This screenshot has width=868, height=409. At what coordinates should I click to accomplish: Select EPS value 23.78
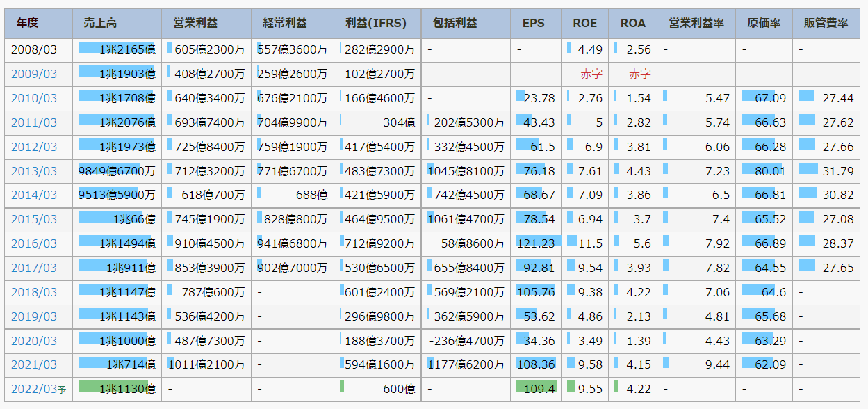tap(539, 98)
